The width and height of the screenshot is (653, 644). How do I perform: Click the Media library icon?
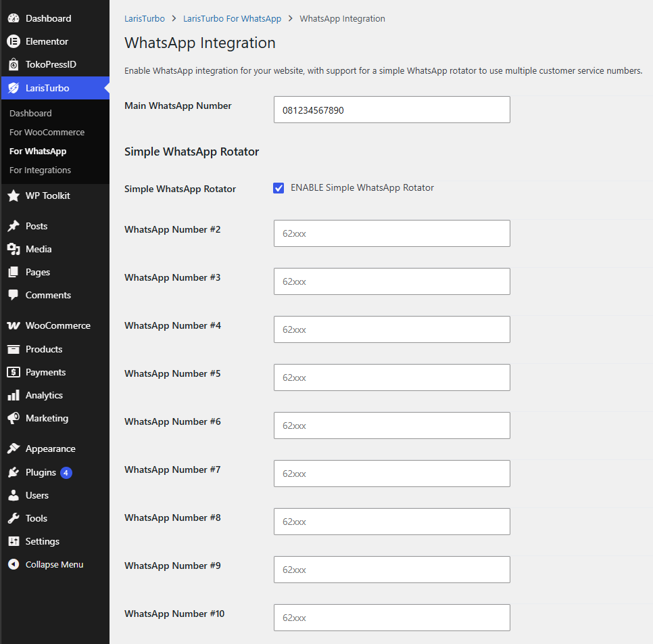point(14,249)
